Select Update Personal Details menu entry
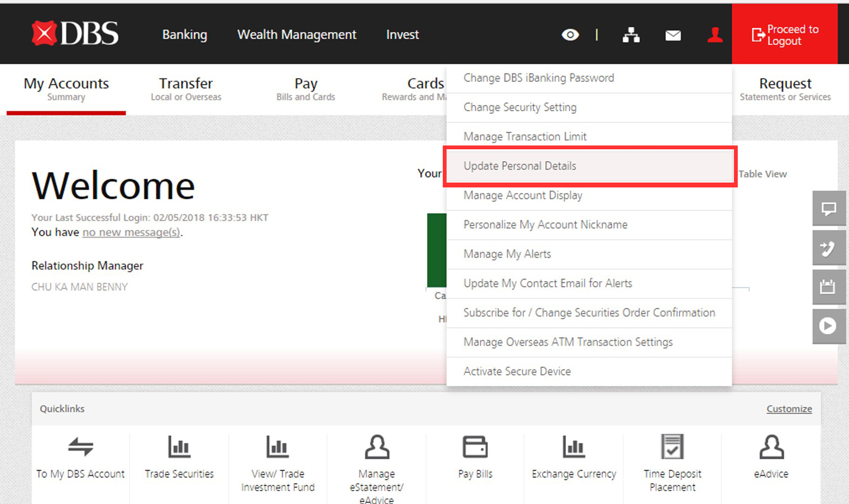This screenshot has width=849, height=504. 520,166
